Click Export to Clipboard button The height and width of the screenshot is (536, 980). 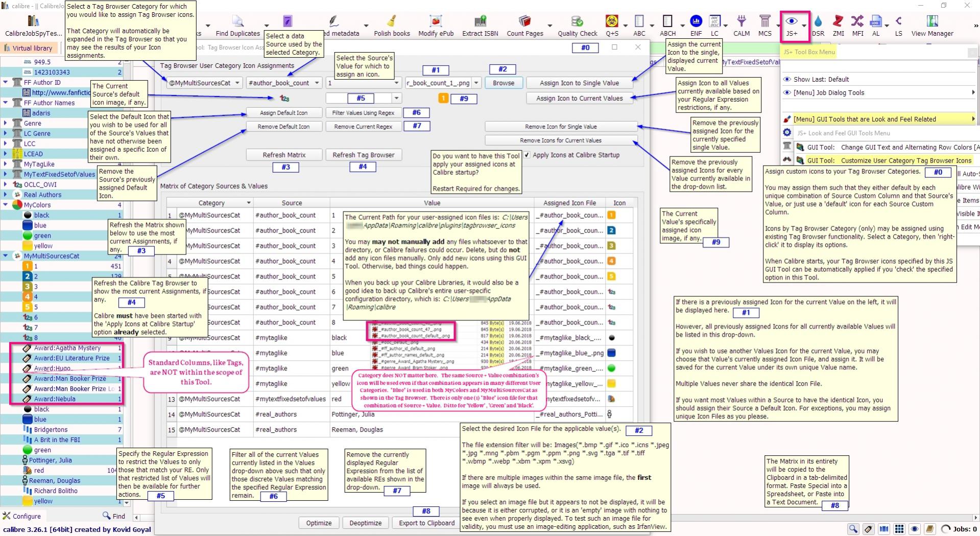point(426,523)
